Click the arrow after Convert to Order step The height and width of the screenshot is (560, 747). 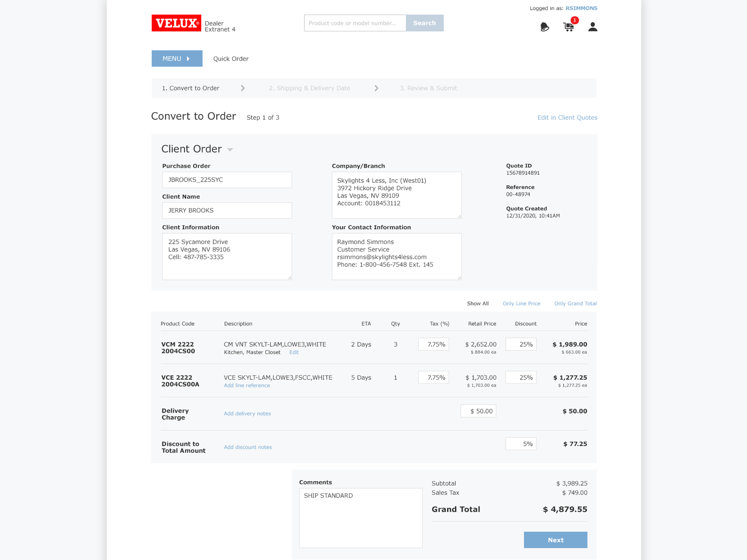click(x=243, y=88)
